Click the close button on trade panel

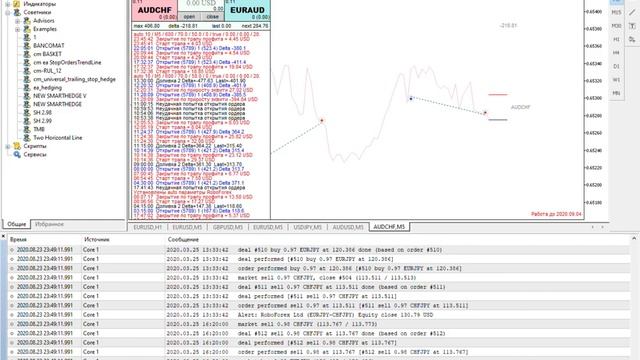(213, 17)
